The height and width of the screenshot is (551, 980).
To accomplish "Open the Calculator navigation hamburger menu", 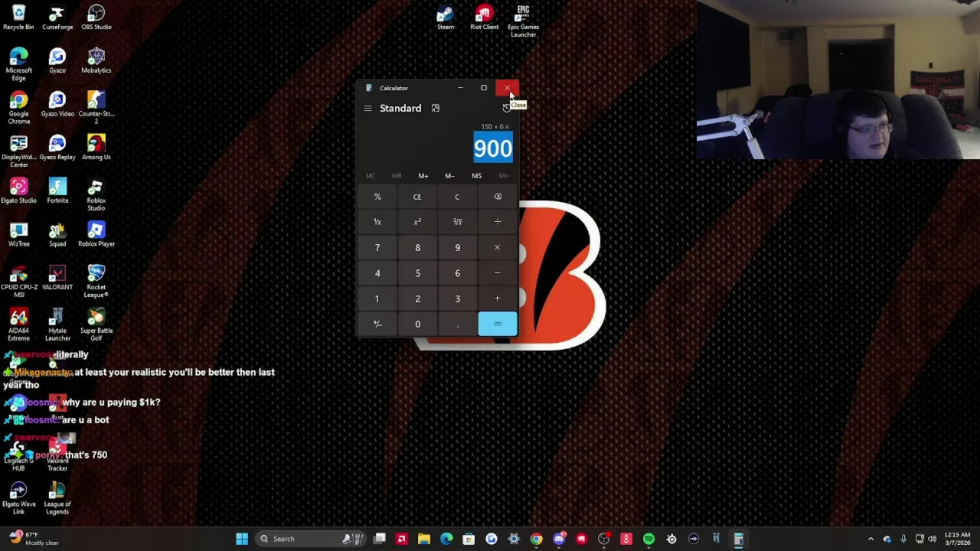I will pyautogui.click(x=367, y=108).
